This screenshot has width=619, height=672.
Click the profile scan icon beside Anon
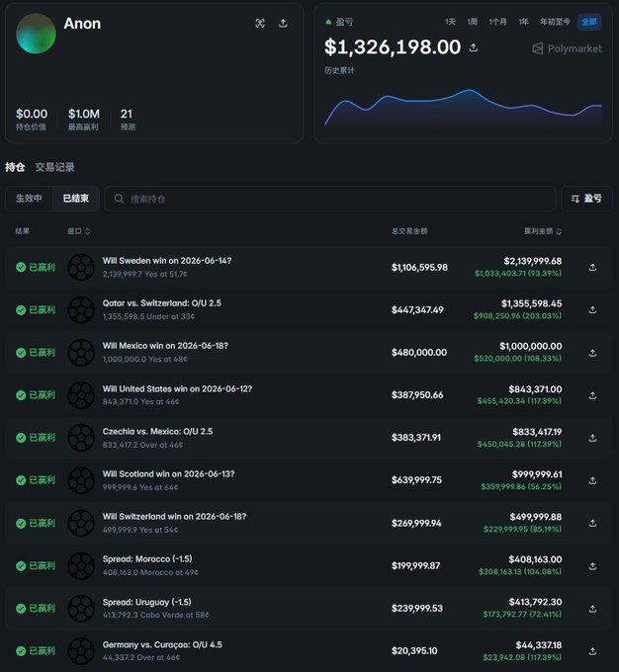click(x=260, y=23)
